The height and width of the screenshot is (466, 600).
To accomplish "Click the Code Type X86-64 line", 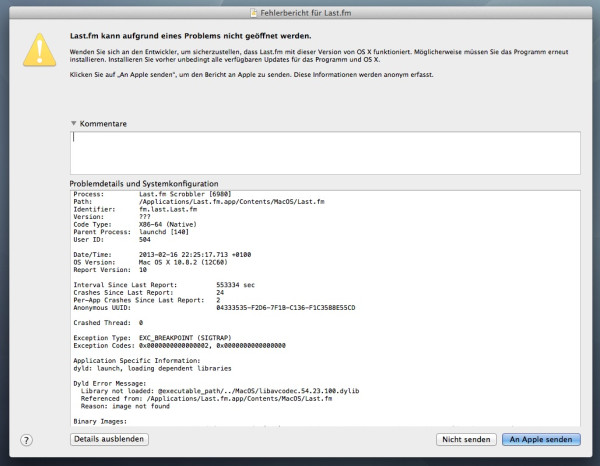I will 135,224.
